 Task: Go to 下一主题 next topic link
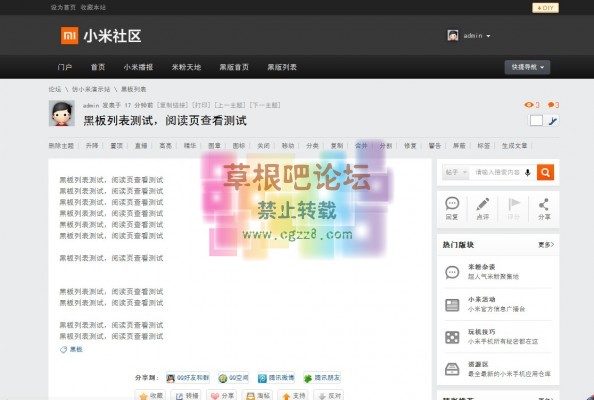265,105
